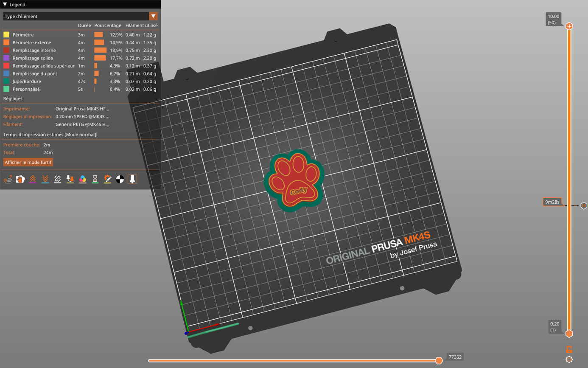Toggle travel moves visibility icon
The height and width of the screenshot is (368, 588).
(8, 179)
